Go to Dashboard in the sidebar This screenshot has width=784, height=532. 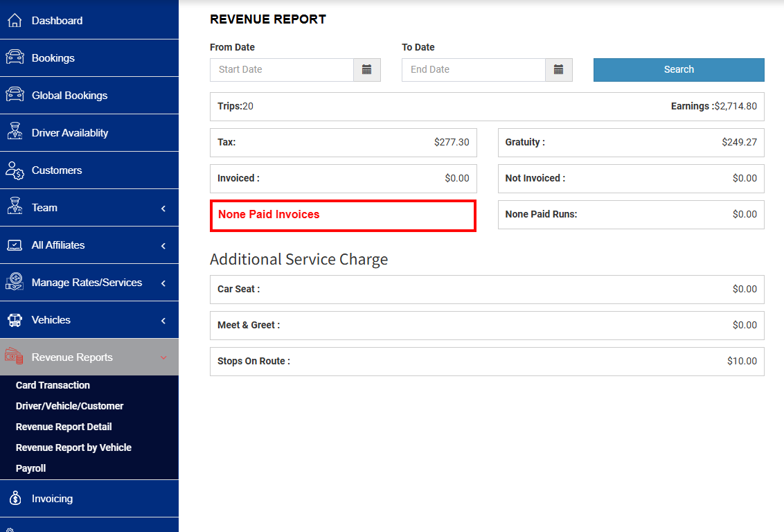(x=89, y=21)
